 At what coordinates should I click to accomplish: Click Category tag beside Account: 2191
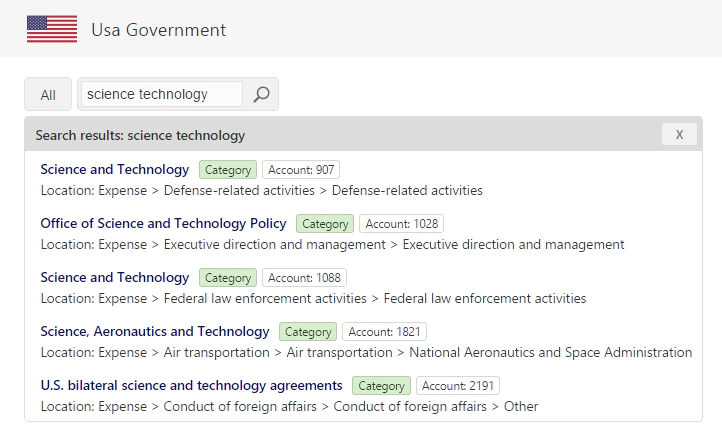point(381,385)
